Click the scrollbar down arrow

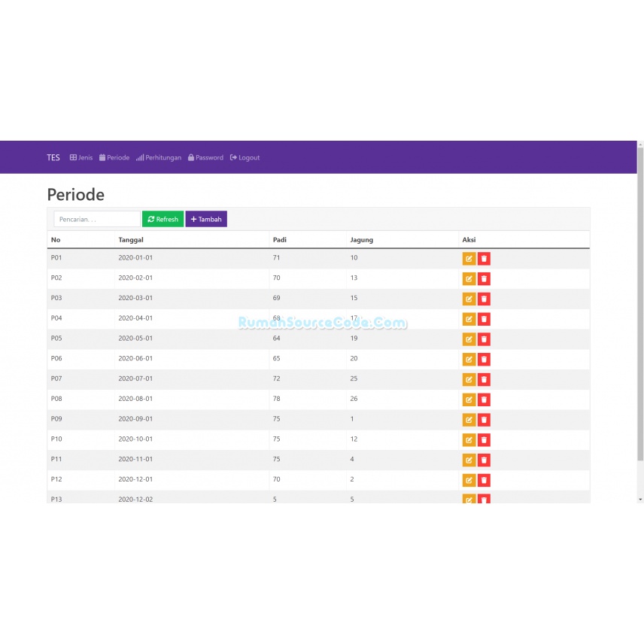(x=640, y=500)
